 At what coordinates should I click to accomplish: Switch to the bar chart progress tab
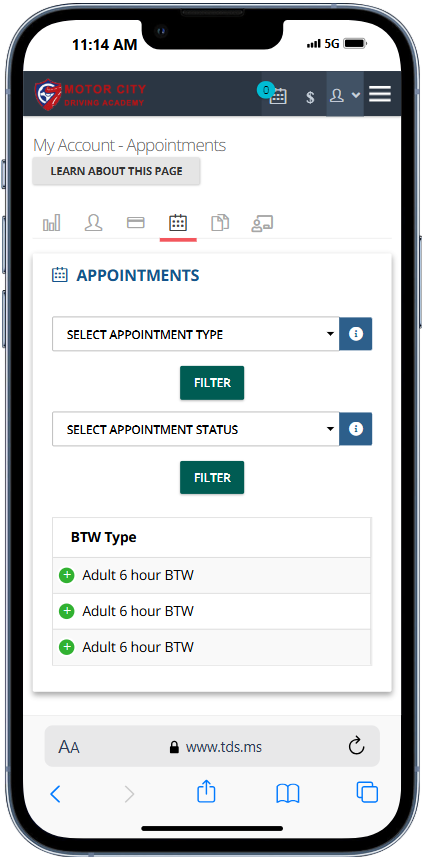[52, 222]
